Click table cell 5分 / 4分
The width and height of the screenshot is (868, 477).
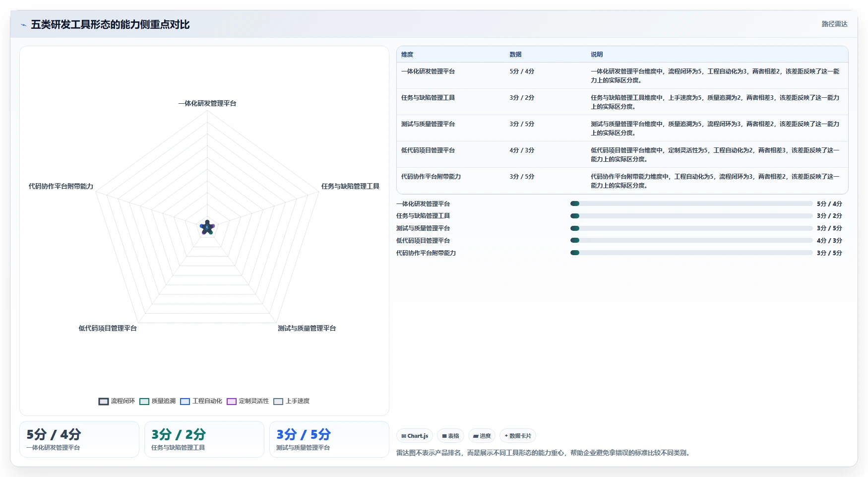pyautogui.click(x=522, y=71)
